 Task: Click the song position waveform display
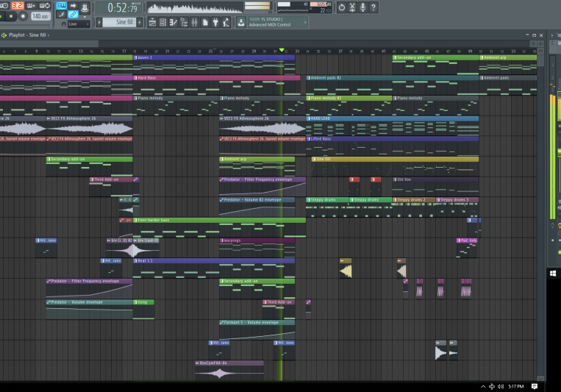195,7
